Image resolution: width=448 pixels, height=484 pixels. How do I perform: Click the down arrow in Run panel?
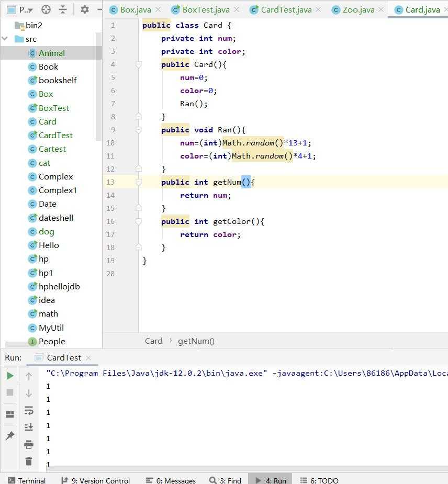(29, 393)
